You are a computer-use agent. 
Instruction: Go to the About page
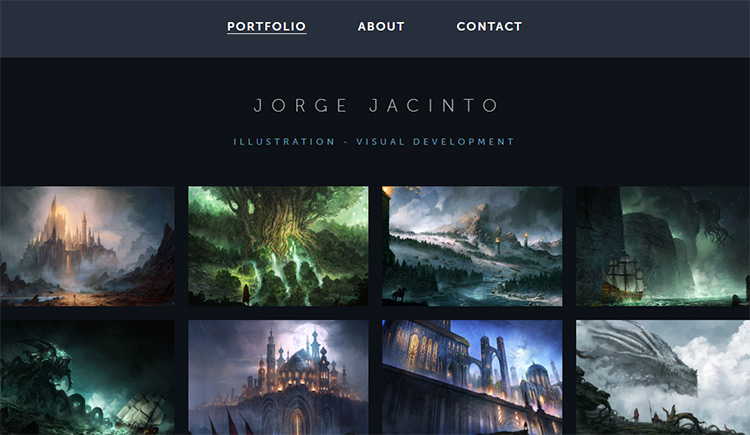[x=381, y=26]
